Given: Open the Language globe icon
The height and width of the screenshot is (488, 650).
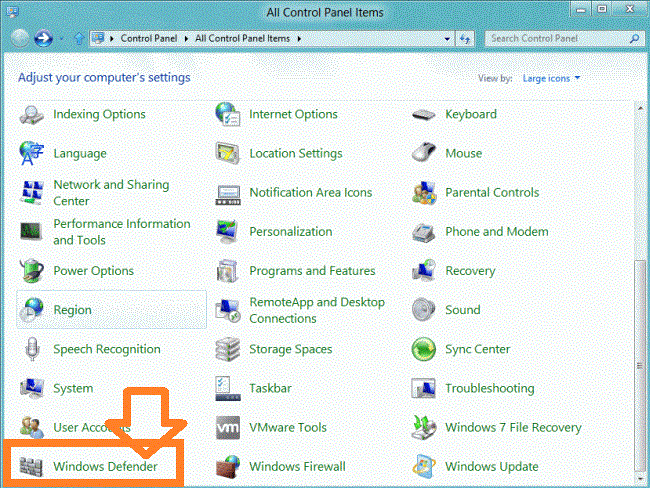Looking at the screenshot, I should (x=32, y=153).
